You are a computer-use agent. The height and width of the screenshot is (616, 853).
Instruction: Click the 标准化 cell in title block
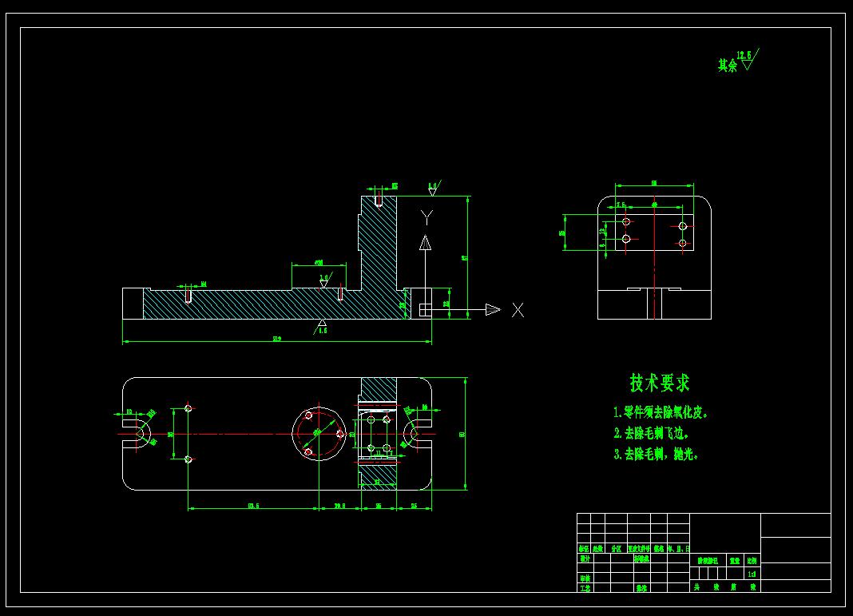pyautogui.click(x=642, y=558)
